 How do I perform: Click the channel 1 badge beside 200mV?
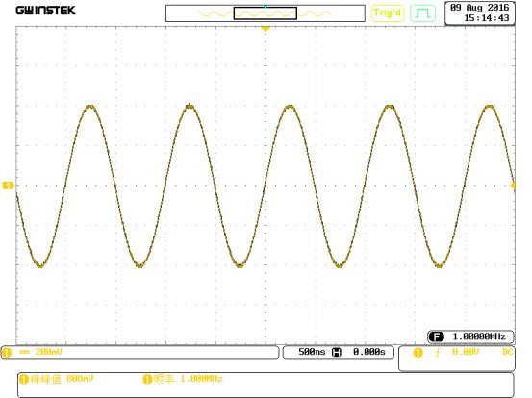tap(7, 352)
